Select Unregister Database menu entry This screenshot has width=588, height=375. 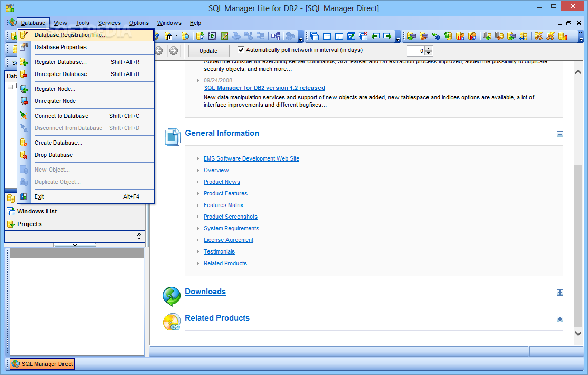tap(86, 74)
